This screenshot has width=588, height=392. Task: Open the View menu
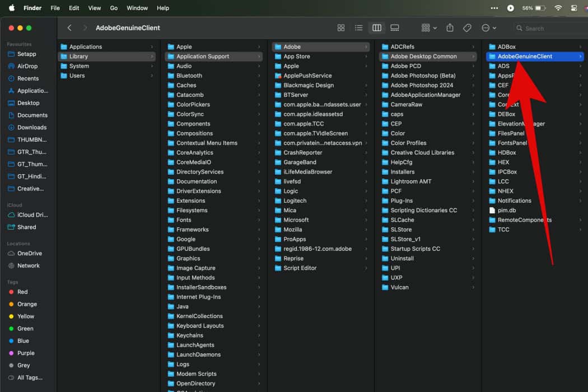pos(95,8)
